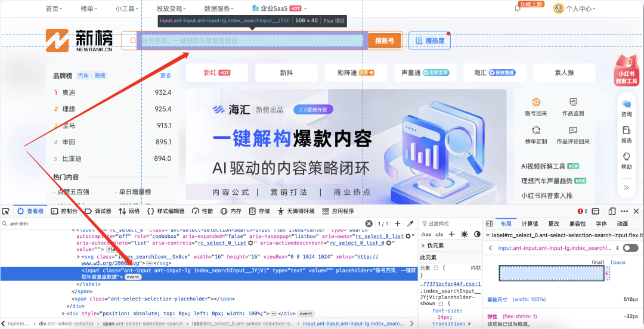644x329 pixels.
Task: Click the 账号回采 search input field
Action: [252, 41]
